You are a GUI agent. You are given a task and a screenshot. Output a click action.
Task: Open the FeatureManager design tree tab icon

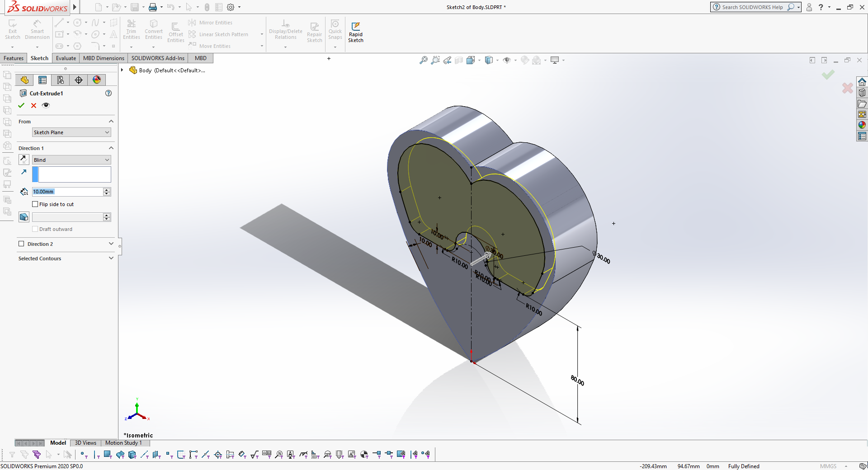pos(24,80)
